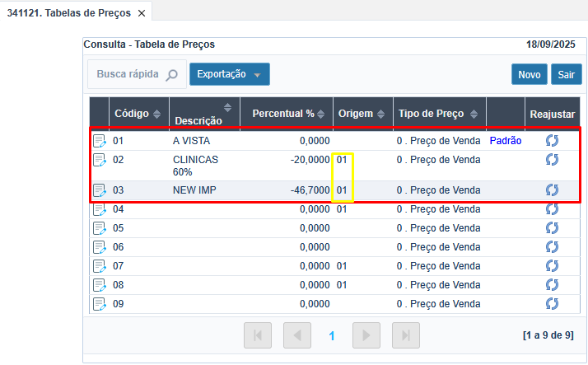Close the Tabelas de Preços tab

142,14
